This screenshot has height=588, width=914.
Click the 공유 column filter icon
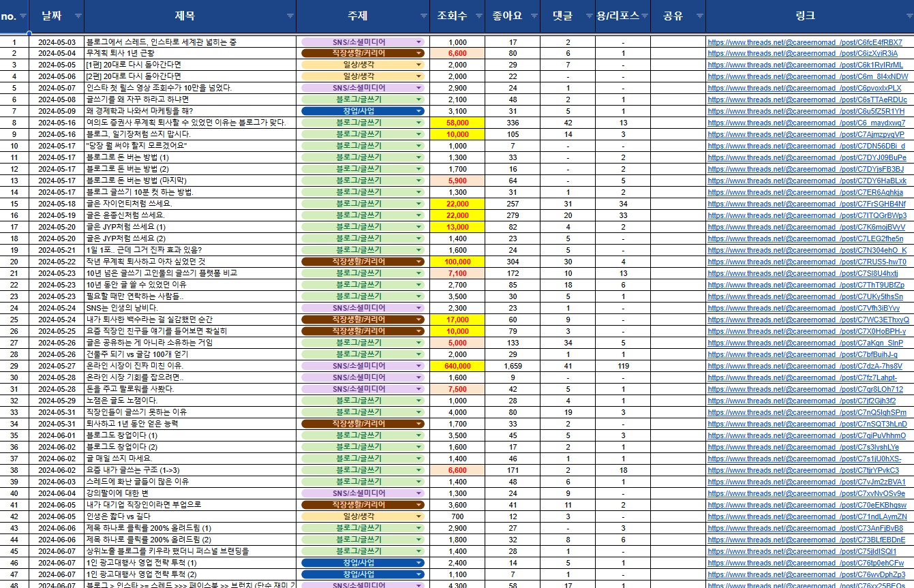click(699, 16)
